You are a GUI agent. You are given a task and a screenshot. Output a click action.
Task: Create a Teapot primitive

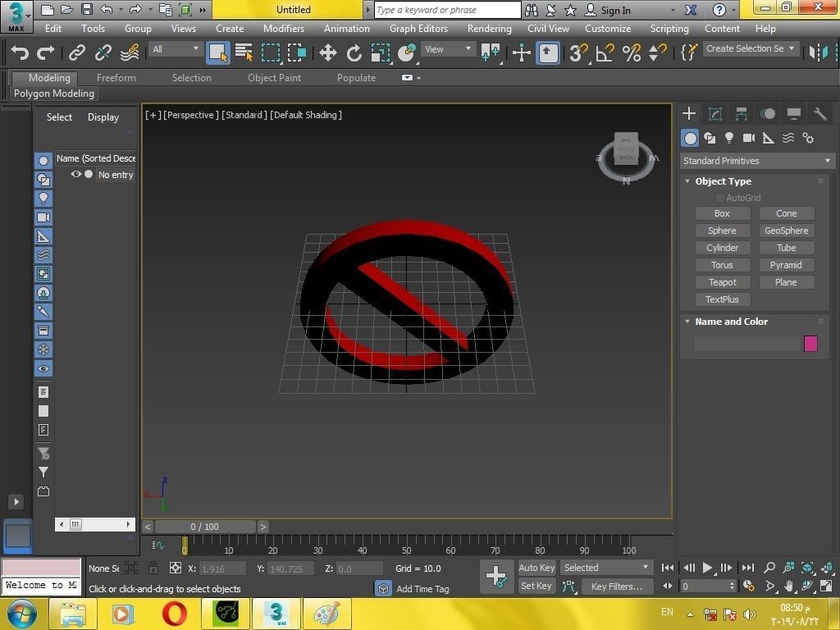point(722,282)
